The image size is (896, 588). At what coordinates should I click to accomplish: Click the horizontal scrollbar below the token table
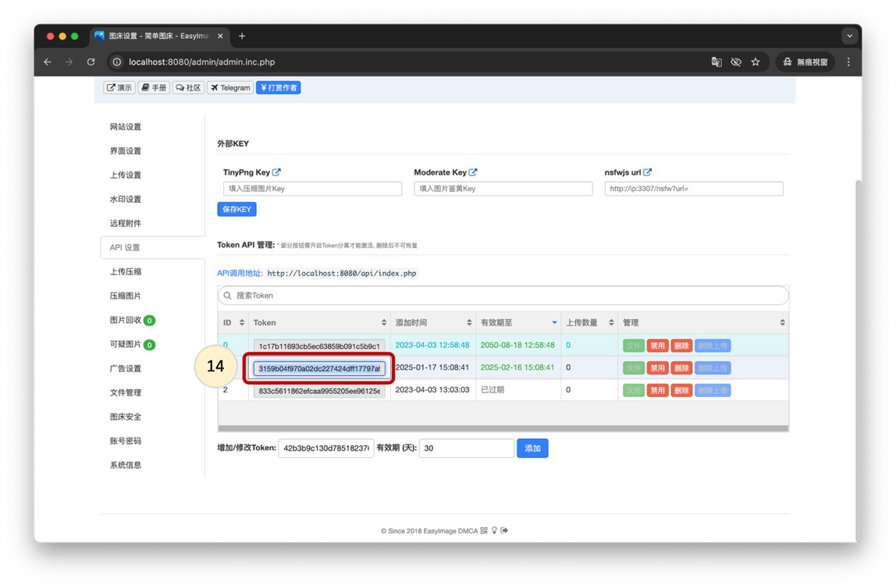(503, 428)
